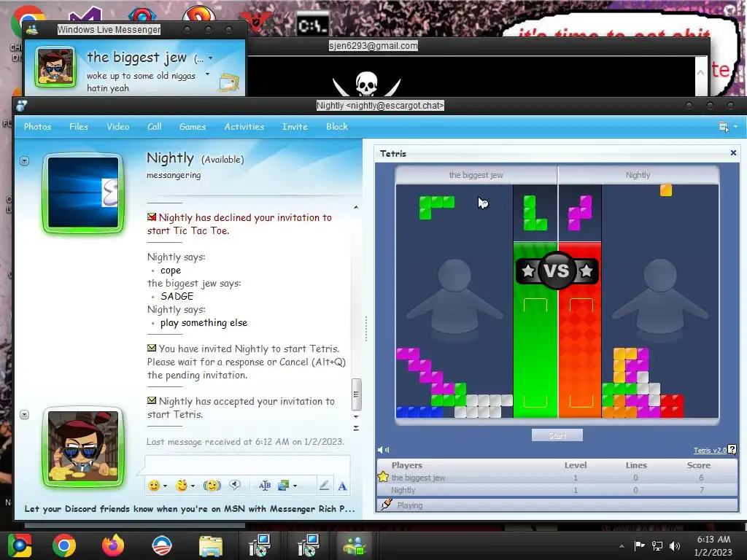Viewport: 747px width, 560px height.
Task: Block the contact Nightly
Action: [x=337, y=127]
